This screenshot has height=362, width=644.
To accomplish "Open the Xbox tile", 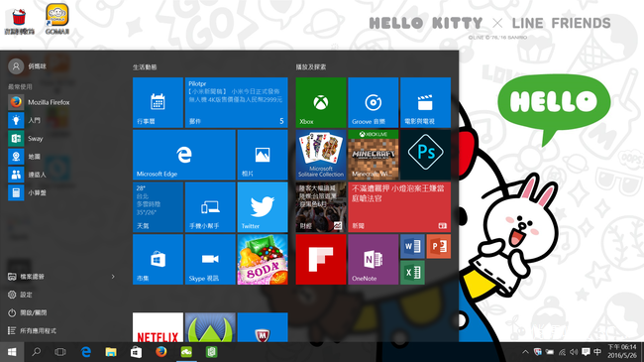I will point(321,102).
